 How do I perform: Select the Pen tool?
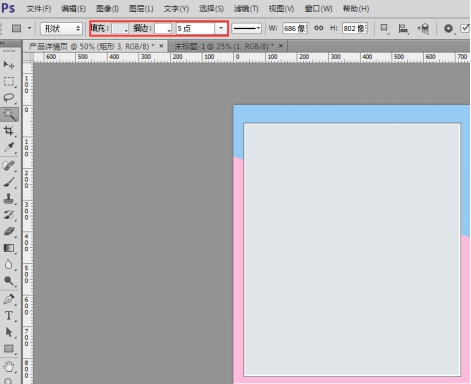click(9, 299)
